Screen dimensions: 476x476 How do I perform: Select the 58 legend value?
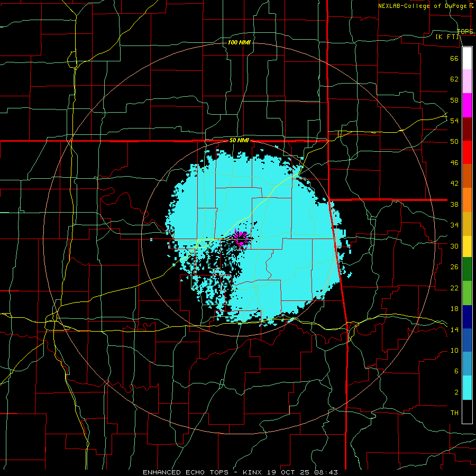[454, 100]
